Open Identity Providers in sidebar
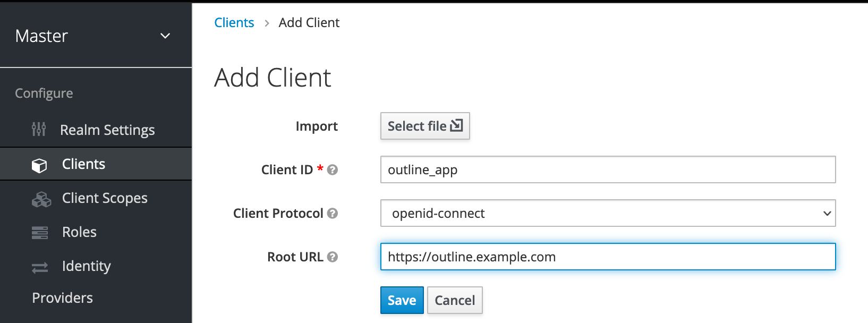 click(96, 282)
